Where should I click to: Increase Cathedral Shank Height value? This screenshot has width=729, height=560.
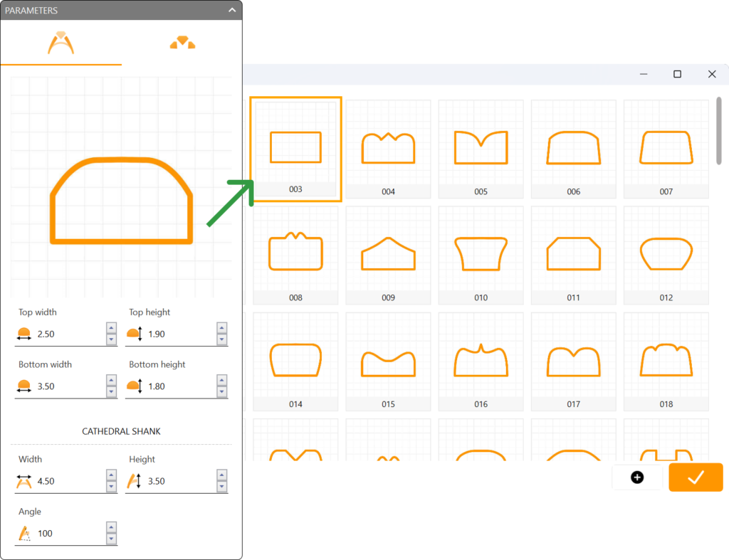[x=222, y=475]
